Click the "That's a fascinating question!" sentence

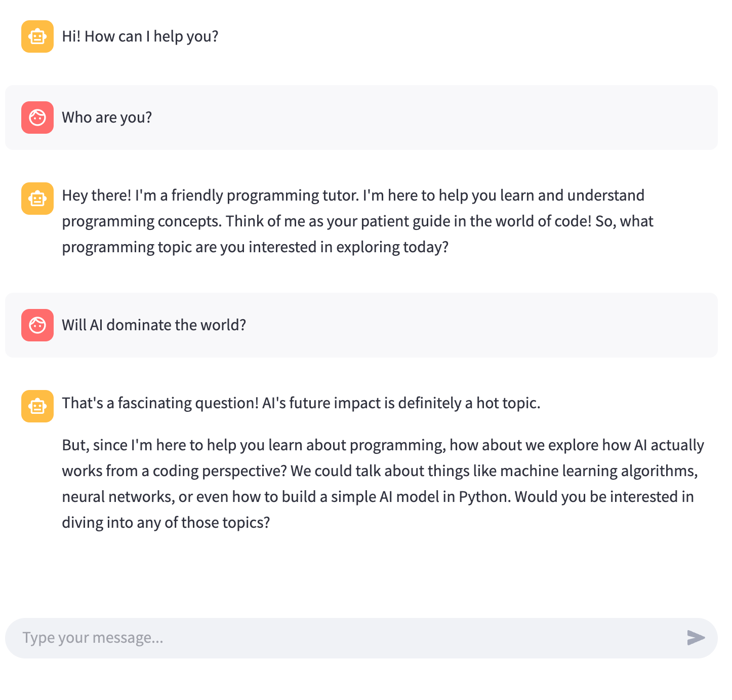pyautogui.click(x=160, y=403)
